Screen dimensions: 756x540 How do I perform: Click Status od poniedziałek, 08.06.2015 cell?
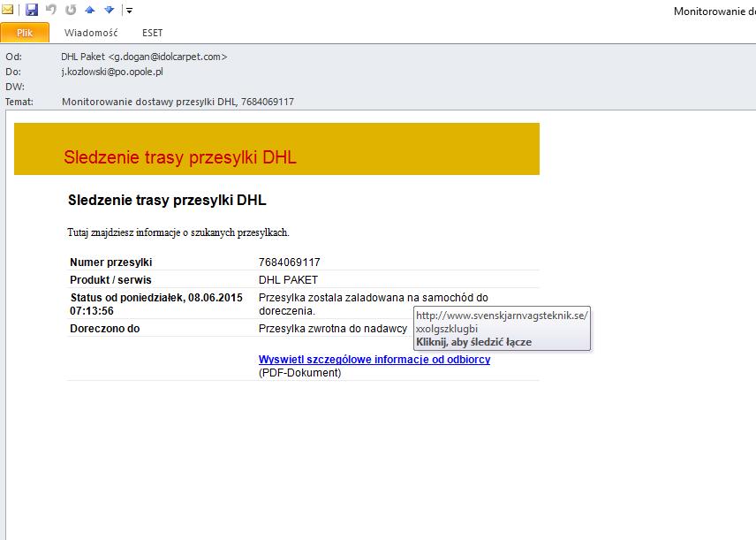(156, 304)
